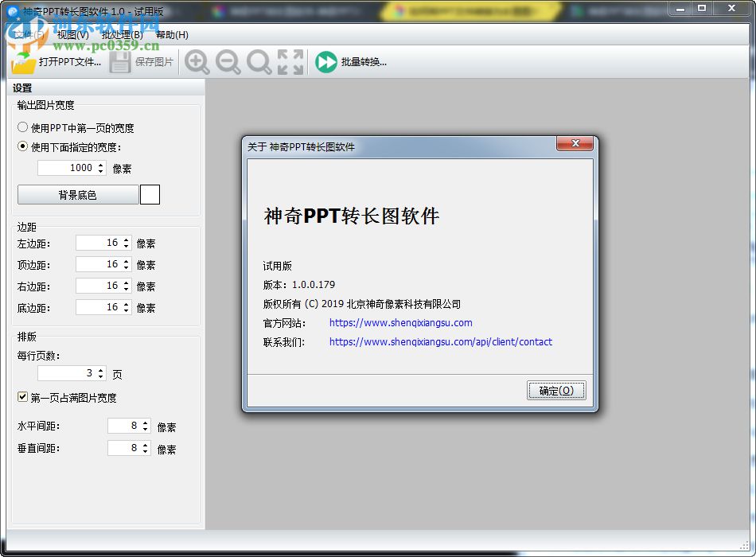Decrease 每行页数 using its down arrow

(x=100, y=376)
